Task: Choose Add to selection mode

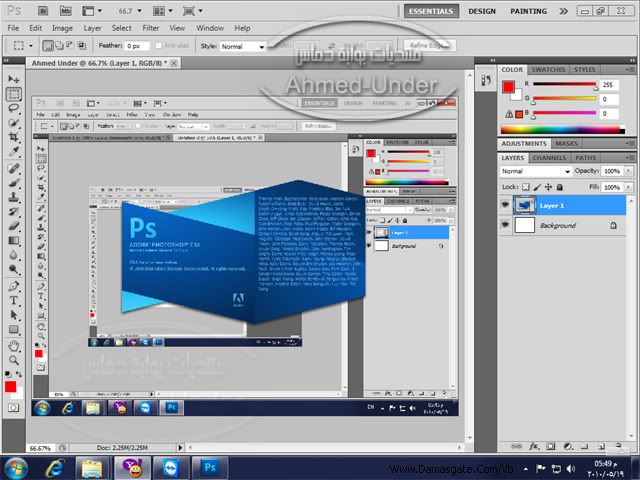Action: (59, 45)
